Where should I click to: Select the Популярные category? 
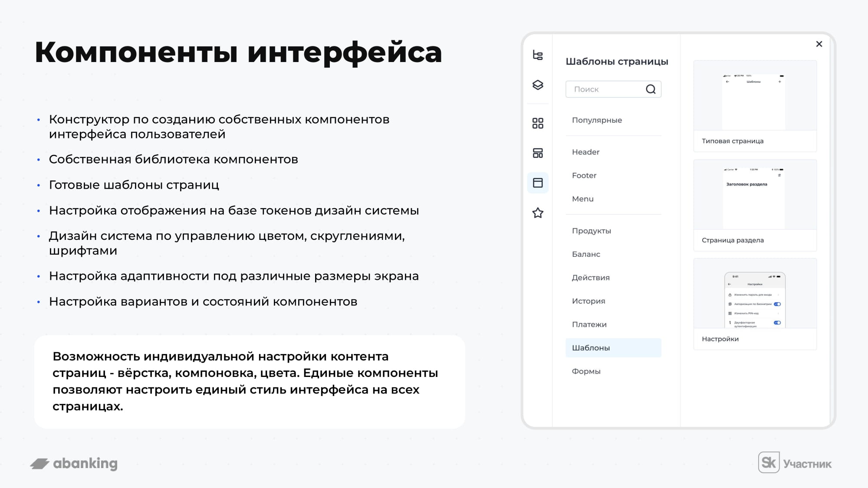pyautogui.click(x=597, y=120)
